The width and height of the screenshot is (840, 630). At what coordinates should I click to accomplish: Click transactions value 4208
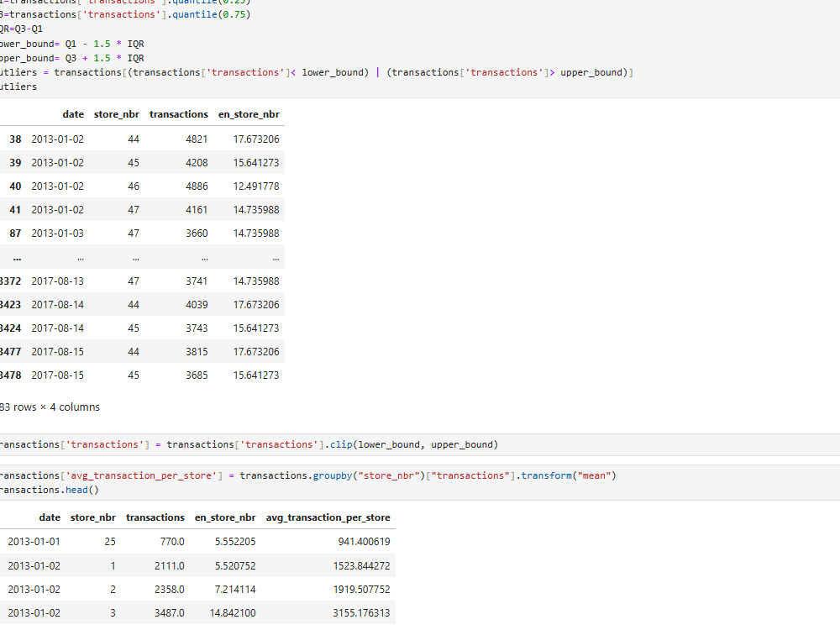coord(197,163)
